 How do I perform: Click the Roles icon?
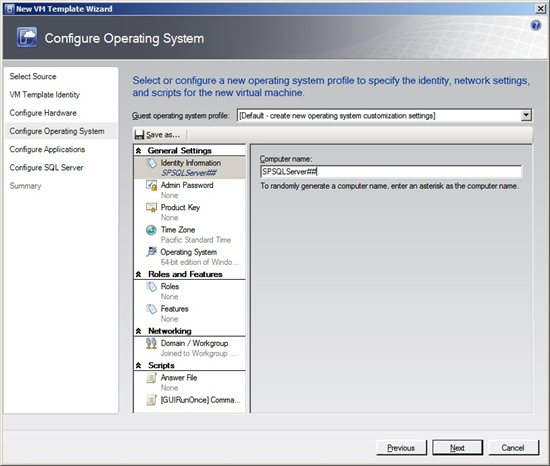151,287
